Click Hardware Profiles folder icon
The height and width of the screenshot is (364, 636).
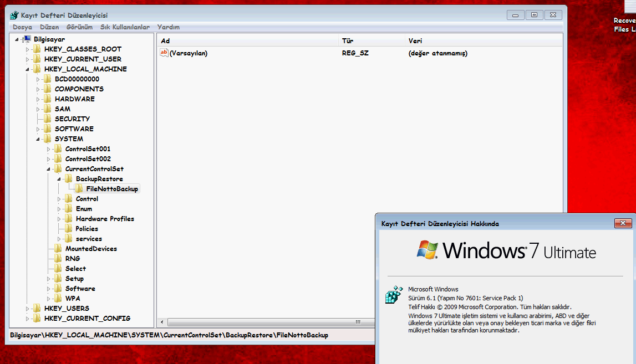pos(69,218)
